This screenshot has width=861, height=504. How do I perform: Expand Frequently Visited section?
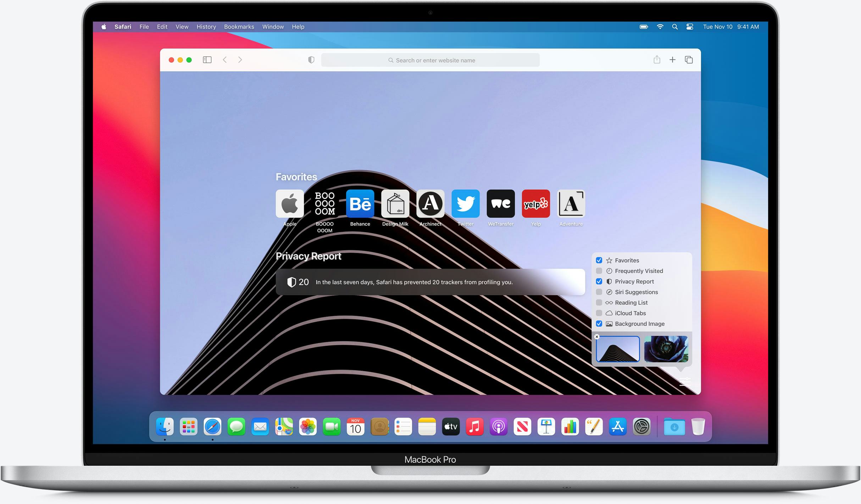tap(599, 270)
